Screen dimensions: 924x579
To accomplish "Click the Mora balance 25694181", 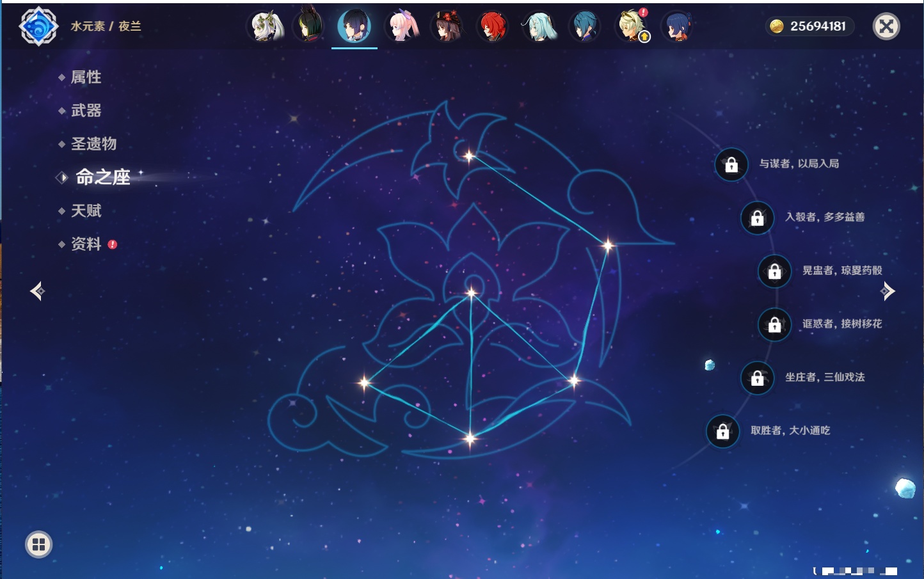I will click(809, 26).
